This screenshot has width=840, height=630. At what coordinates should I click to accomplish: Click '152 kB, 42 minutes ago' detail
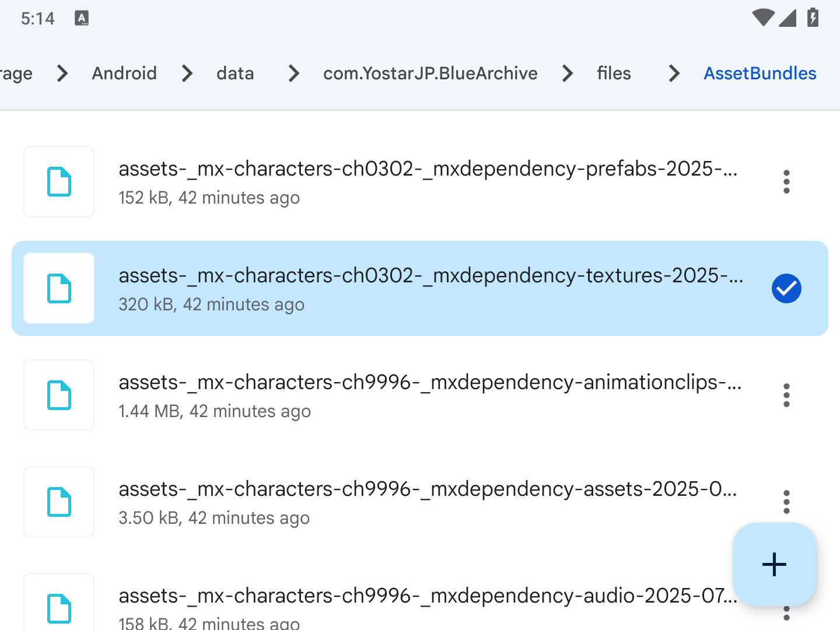tap(209, 198)
